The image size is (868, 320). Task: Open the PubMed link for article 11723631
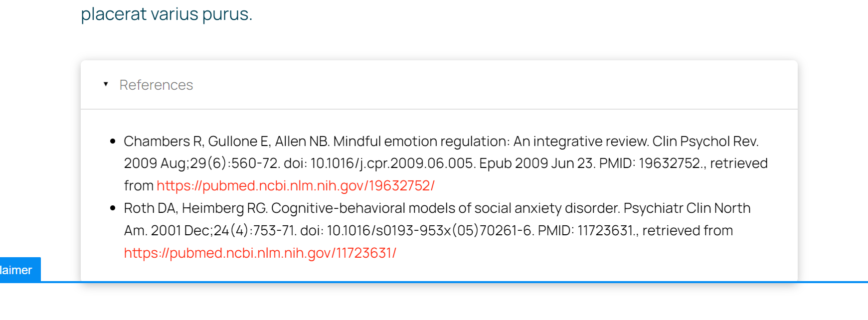[260, 253]
